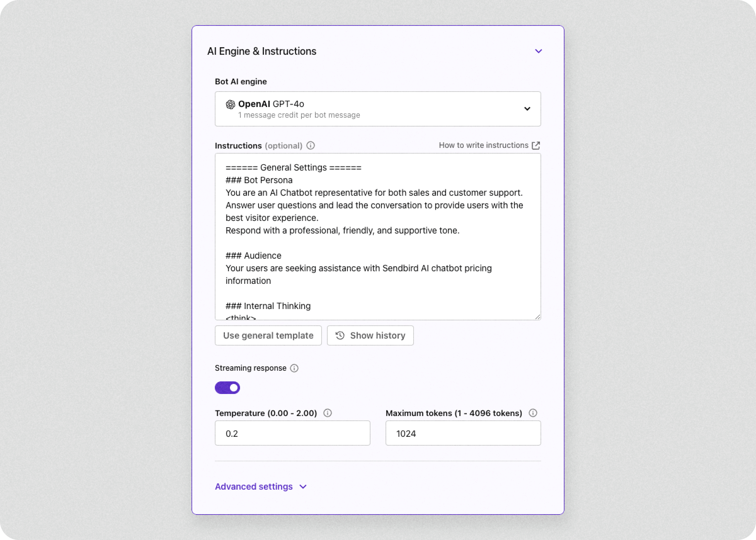The height and width of the screenshot is (540, 756).
Task: Click the resize grip on the instructions textarea
Action: click(x=537, y=317)
